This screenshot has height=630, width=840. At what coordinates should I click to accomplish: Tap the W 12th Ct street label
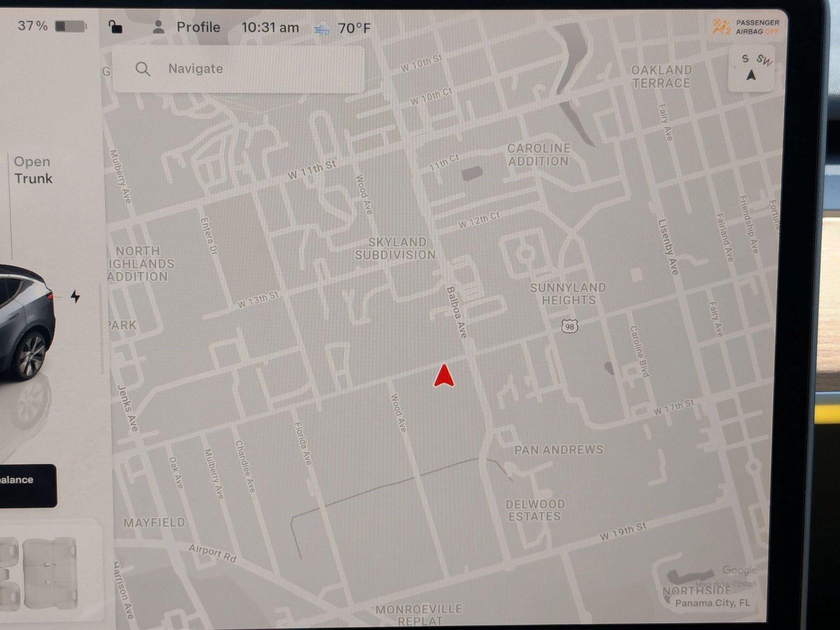pyautogui.click(x=479, y=220)
